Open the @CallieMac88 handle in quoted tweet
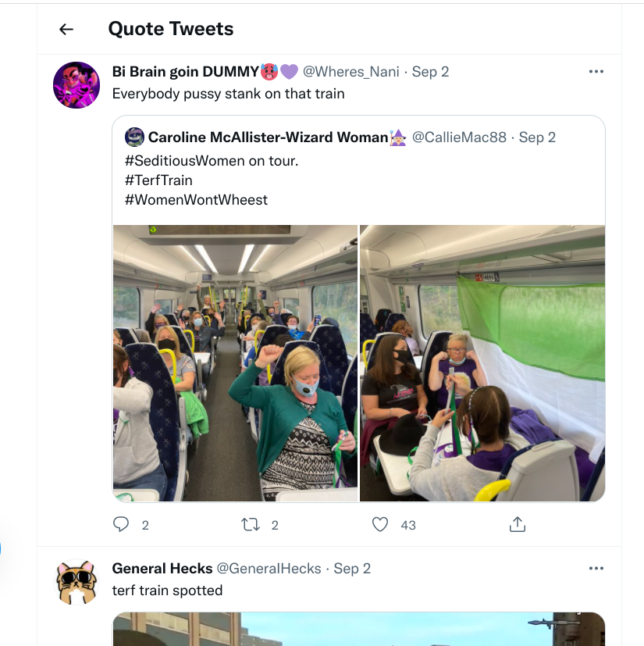Viewport: 644px width, 646px height. click(x=459, y=137)
